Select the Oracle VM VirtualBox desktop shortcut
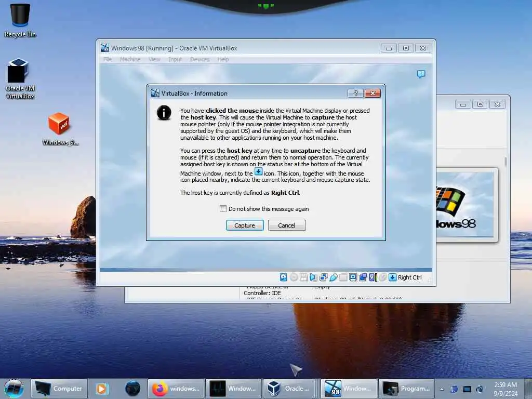The height and width of the screenshot is (399, 532). [20, 79]
